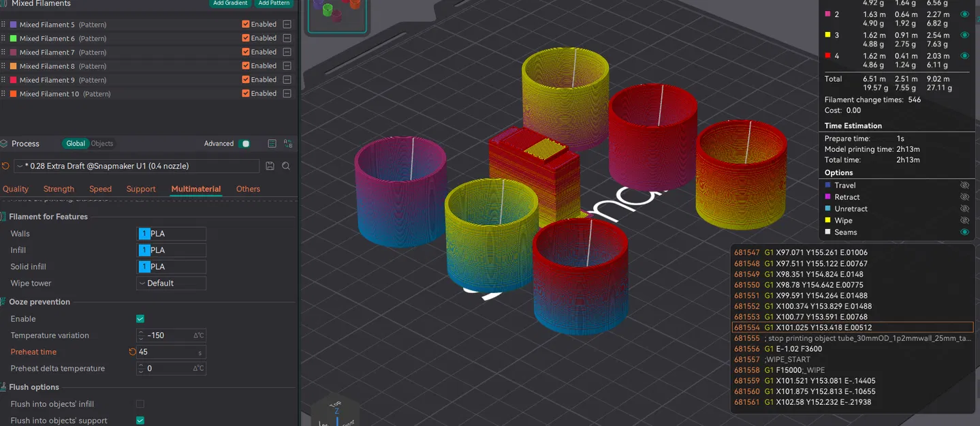Click the Temperature variation stepper arrows
980x426 pixels.
[x=141, y=335]
